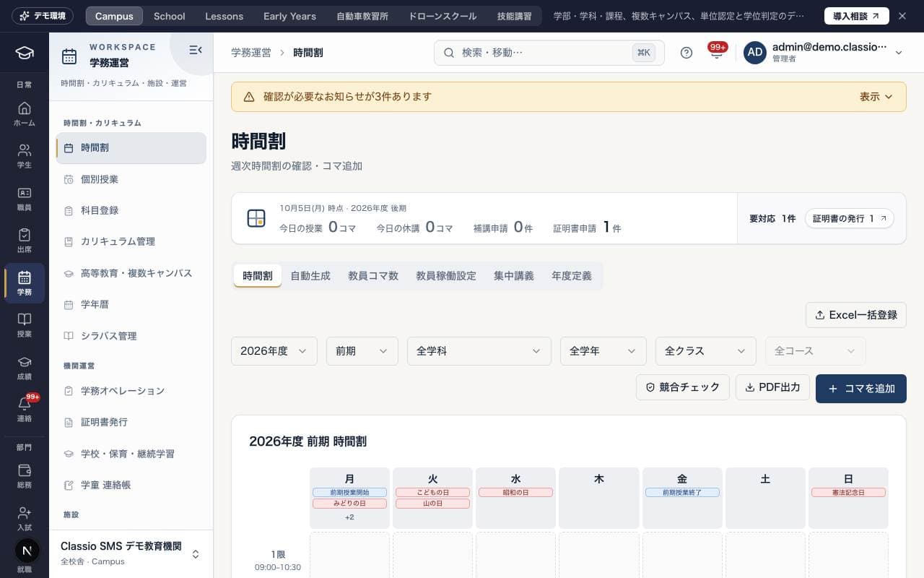Click the コマを追加 button
Image resolution: width=924 pixels, height=578 pixels.
(x=861, y=389)
